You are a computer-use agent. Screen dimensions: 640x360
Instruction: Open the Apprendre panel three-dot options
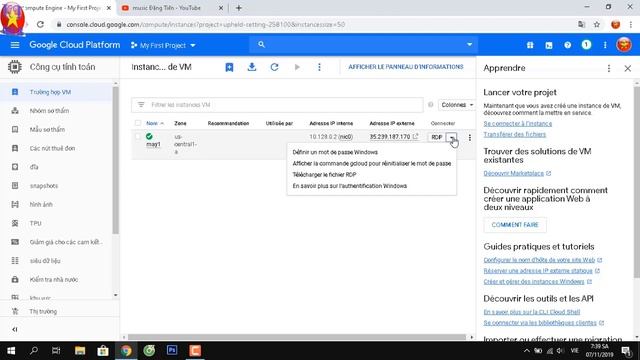[x=609, y=69]
